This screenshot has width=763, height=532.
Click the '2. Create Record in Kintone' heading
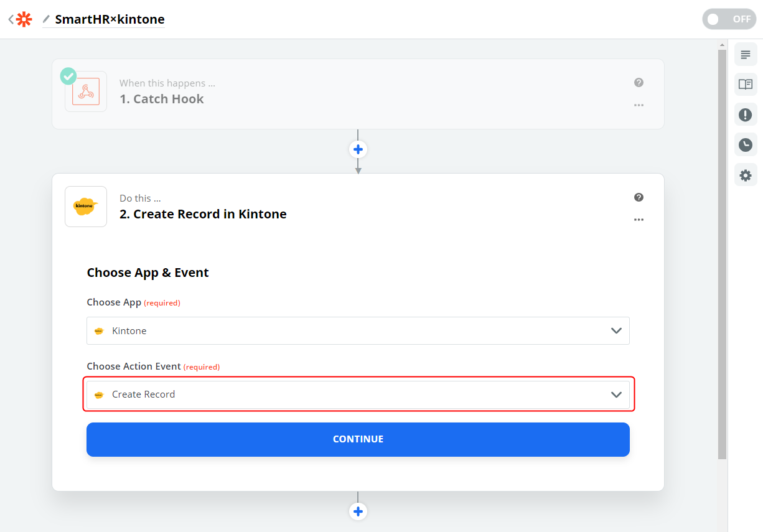(203, 214)
